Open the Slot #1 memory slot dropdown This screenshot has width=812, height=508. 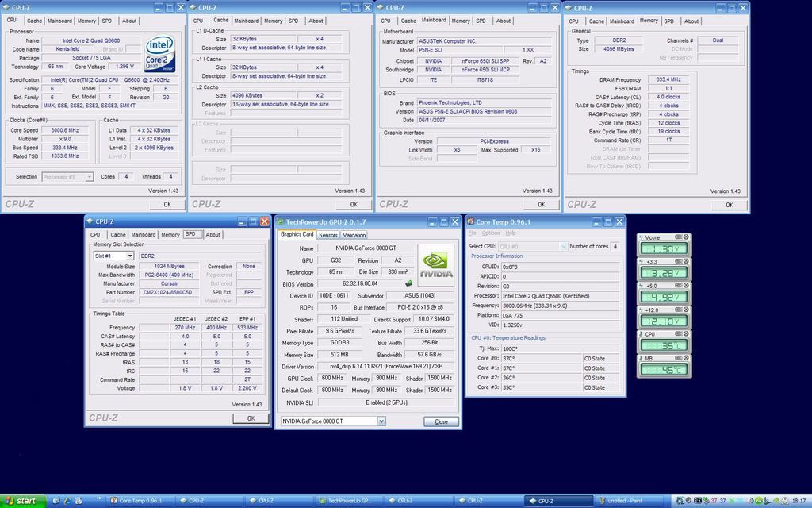point(130,256)
